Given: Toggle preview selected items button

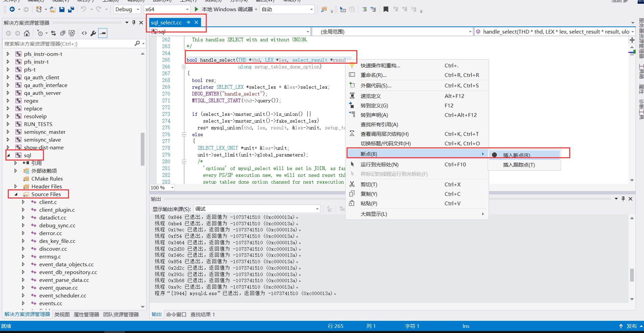Looking at the screenshot, I should click(x=103, y=33).
